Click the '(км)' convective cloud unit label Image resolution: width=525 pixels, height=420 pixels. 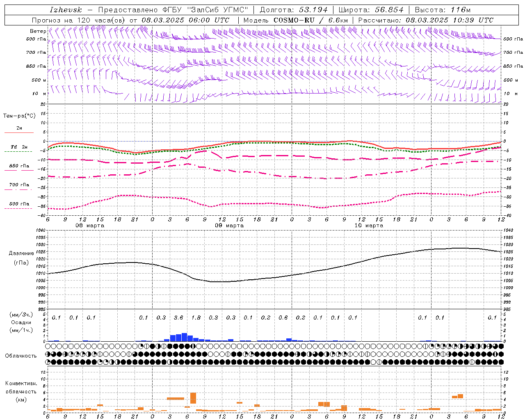(21, 399)
